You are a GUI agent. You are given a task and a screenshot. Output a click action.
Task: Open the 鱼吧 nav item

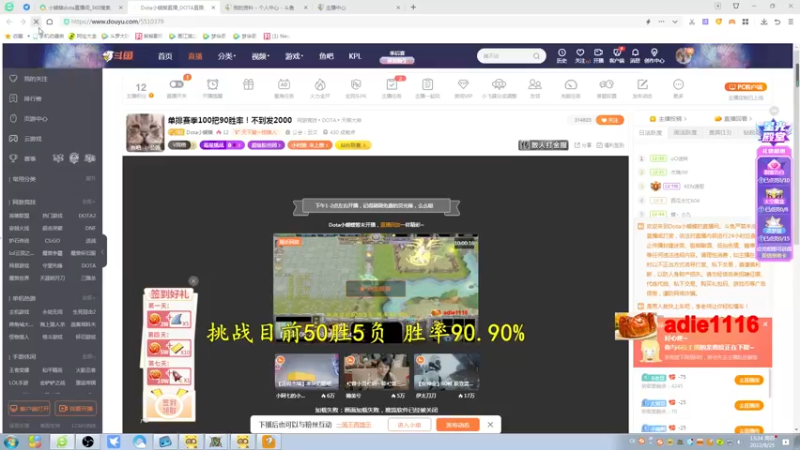pos(326,56)
